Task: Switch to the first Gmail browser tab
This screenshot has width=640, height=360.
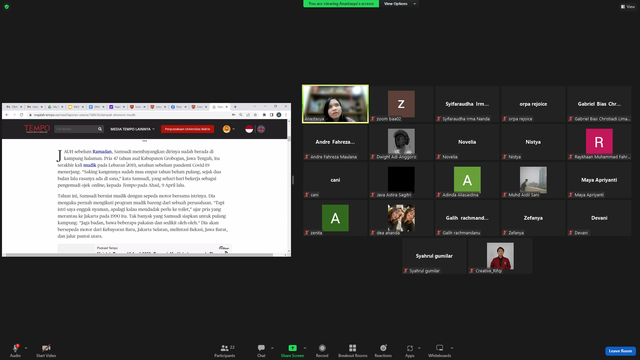Action: [13, 107]
